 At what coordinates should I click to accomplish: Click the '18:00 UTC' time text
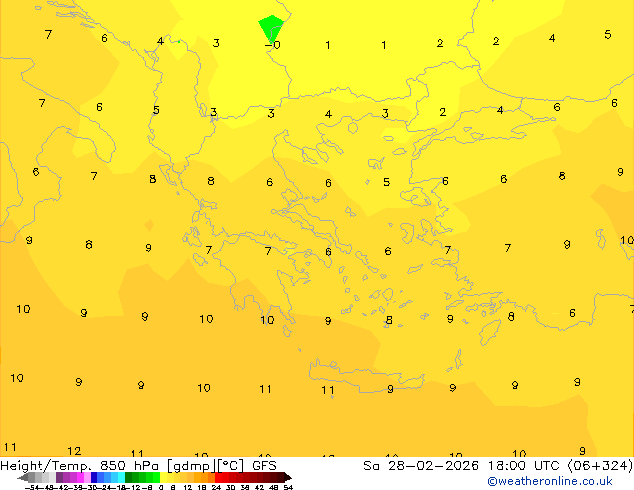click(x=525, y=466)
